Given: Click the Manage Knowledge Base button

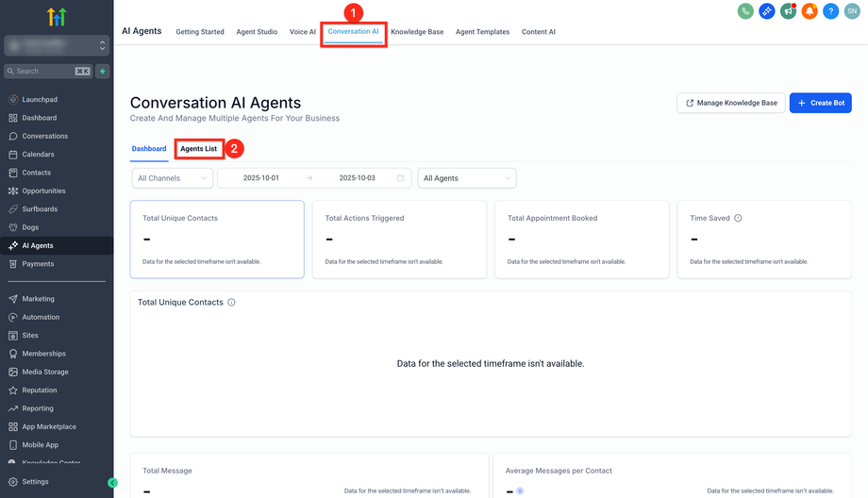Looking at the screenshot, I should coord(730,103).
